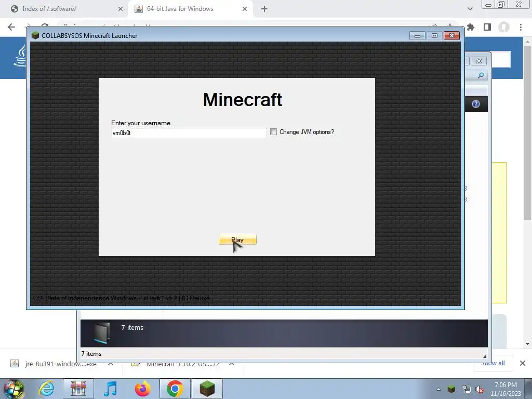
Task: Click the "7 items" status bar text in Explorer
Action: point(91,353)
